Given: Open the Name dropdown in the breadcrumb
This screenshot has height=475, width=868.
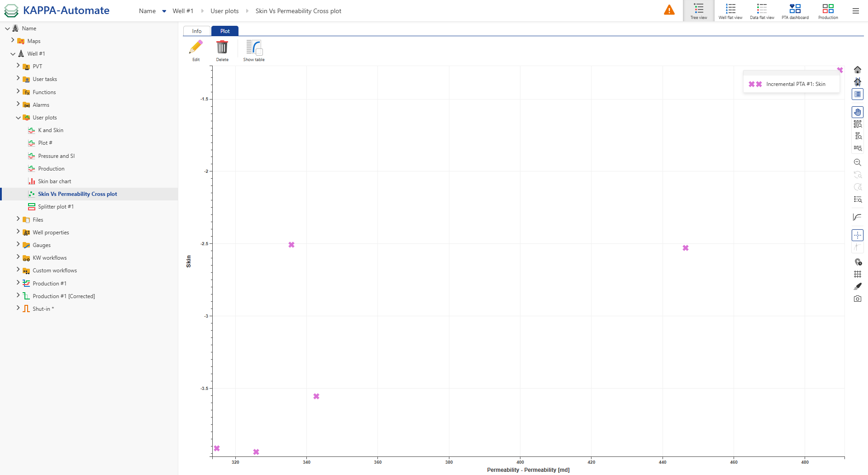Looking at the screenshot, I should [x=163, y=11].
